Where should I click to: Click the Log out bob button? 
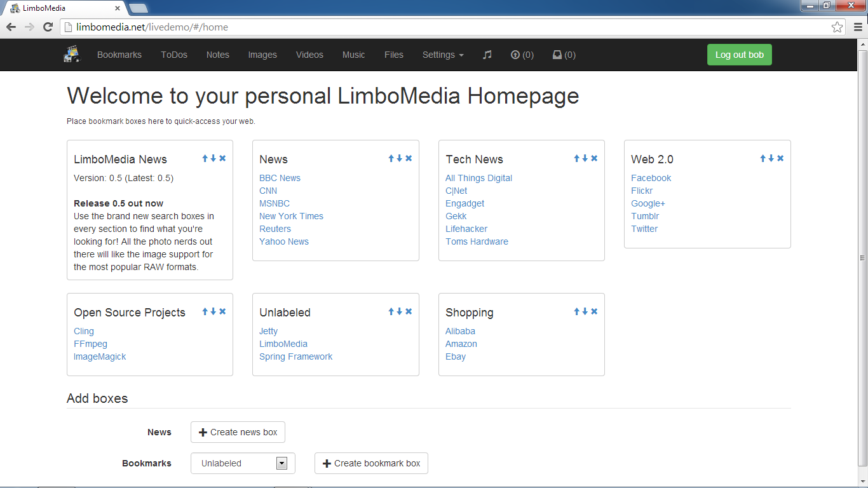(740, 55)
